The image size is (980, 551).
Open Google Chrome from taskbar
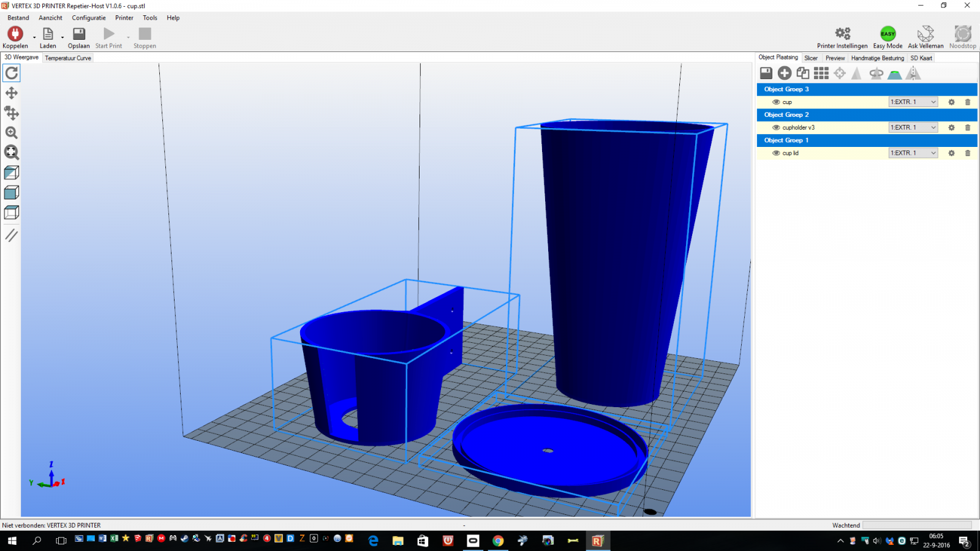[498, 541]
